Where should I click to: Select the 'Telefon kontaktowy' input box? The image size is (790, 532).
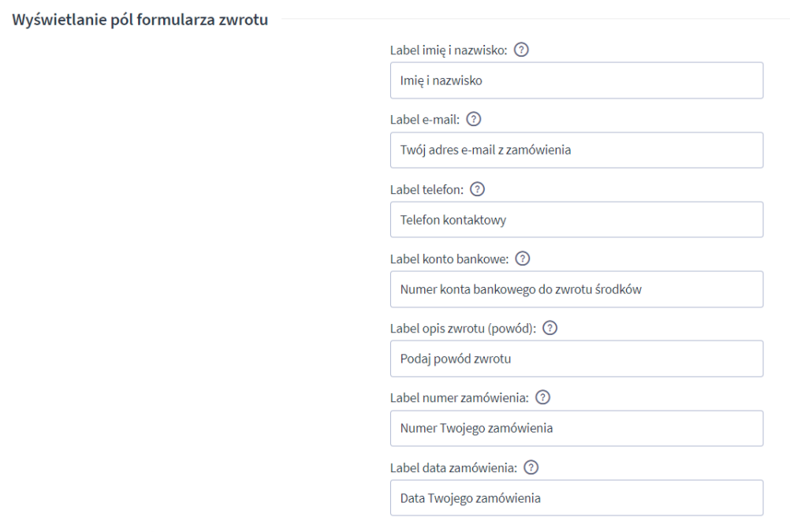(576, 220)
